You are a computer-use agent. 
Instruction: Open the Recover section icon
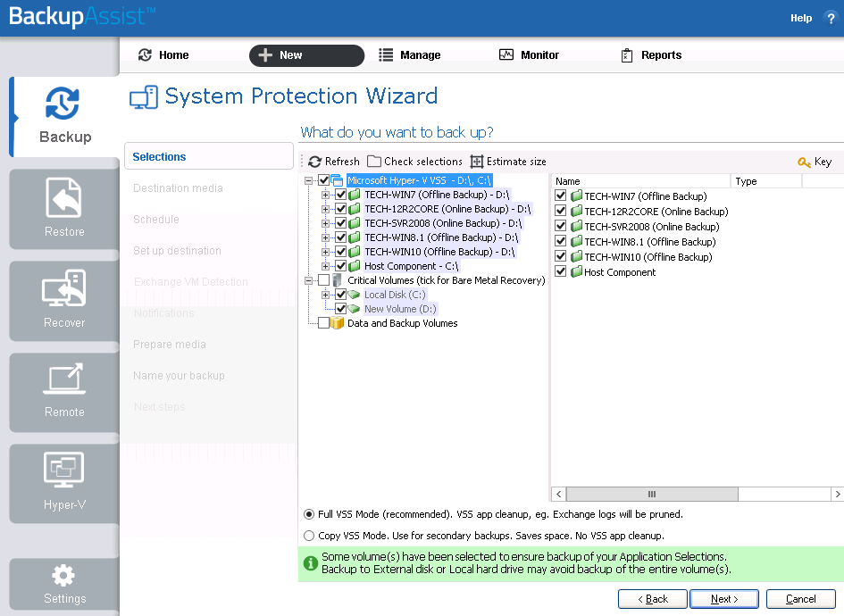64,287
